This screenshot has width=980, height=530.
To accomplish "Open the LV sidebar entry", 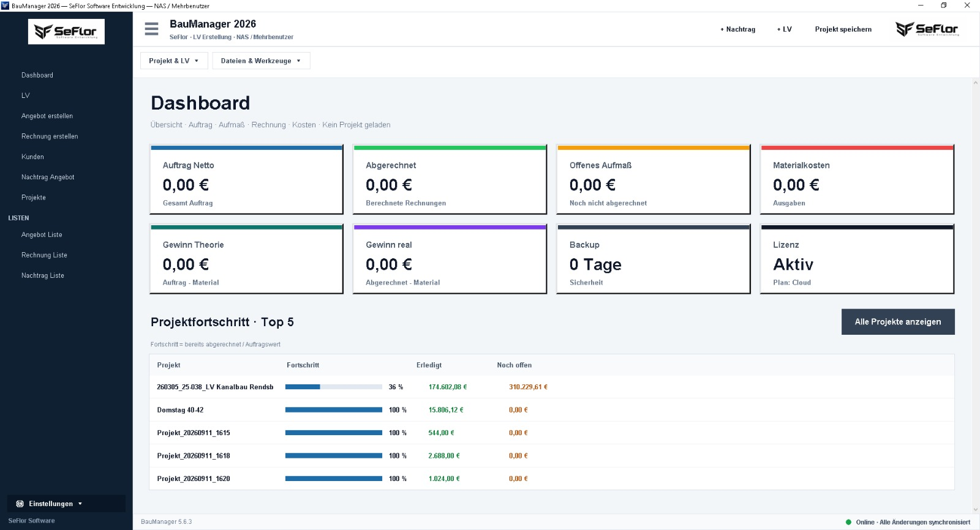I will tap(26, 95).
